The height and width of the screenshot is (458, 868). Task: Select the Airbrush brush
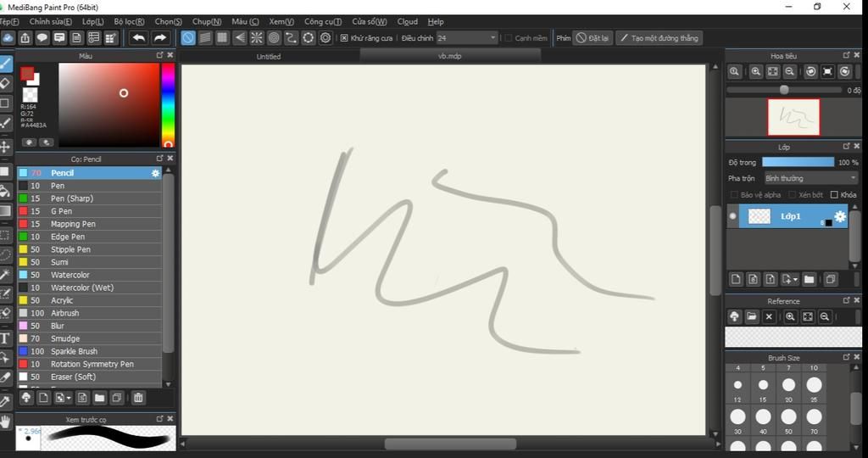pyautogui.click(x=90, y=313)
